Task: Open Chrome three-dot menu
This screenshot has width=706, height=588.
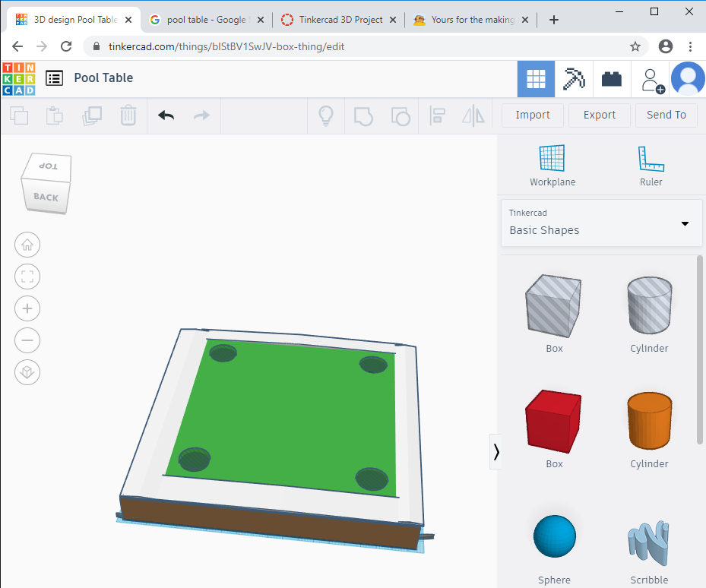Action: click(x=690, y=46)
